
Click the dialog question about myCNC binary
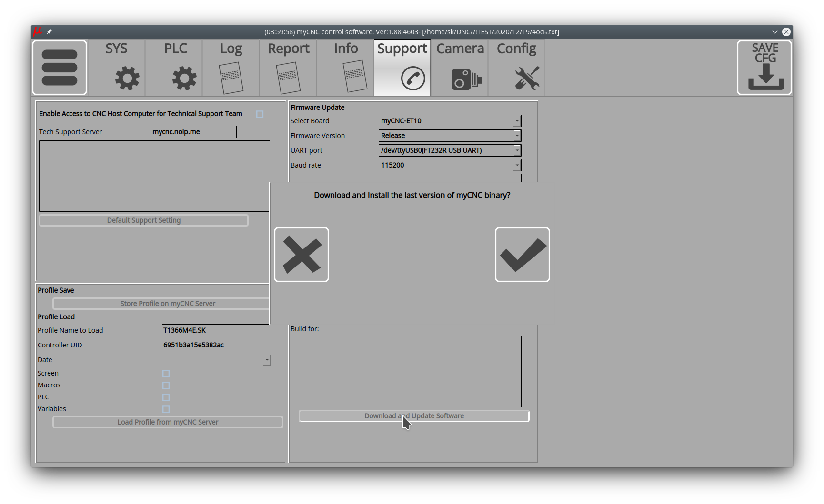(412, 195)
